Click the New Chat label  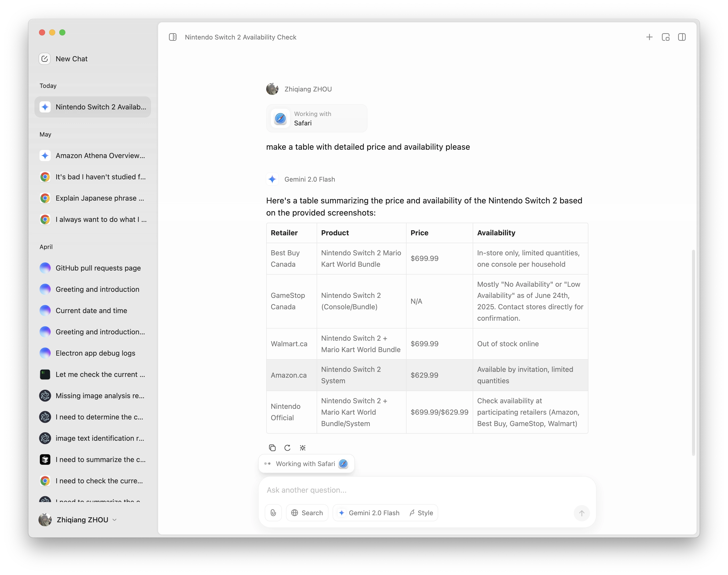(x=71, y=59)
